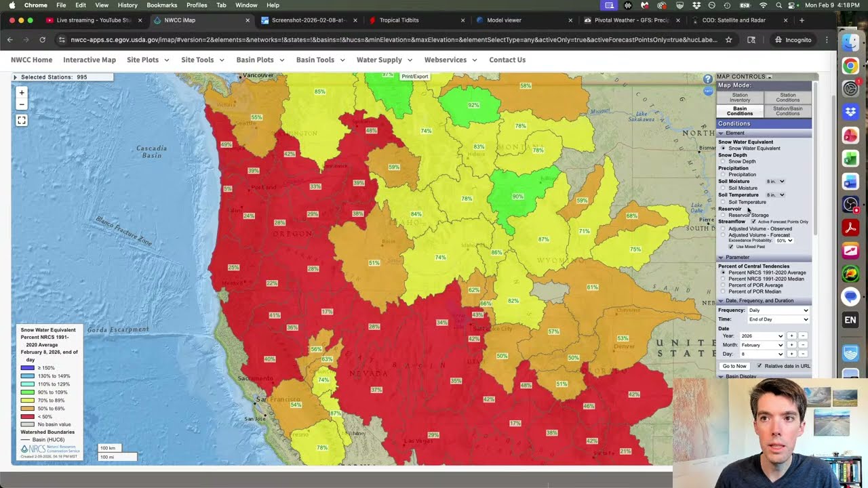The width and height of the screenshot is (868, 488).
Task: Click the Google Lens search icon in address bar
Action: [x=751, y=40]
